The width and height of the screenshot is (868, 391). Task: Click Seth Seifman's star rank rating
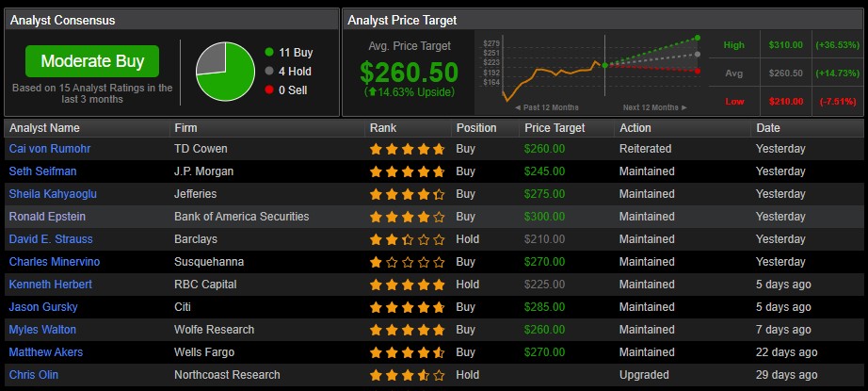pos(408,171)
